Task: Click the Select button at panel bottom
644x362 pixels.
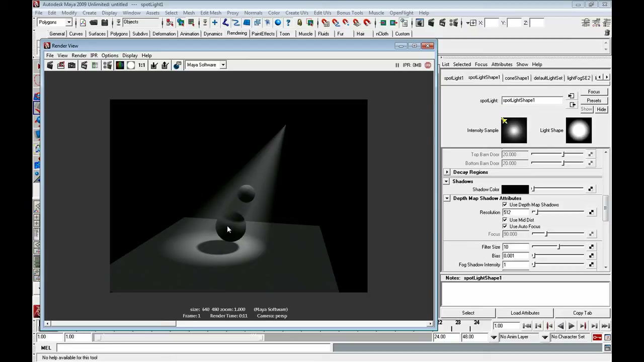Action: 468,313
